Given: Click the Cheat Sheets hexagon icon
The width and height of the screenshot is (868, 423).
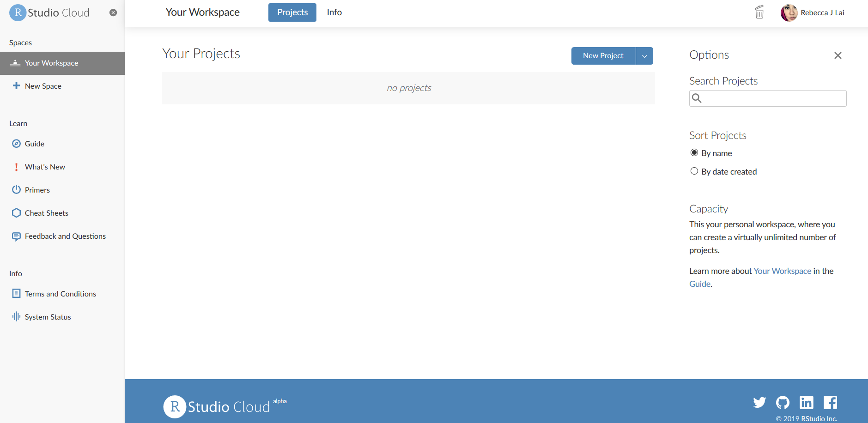Looking at the screenshot, I should click(x=16, y=213).
